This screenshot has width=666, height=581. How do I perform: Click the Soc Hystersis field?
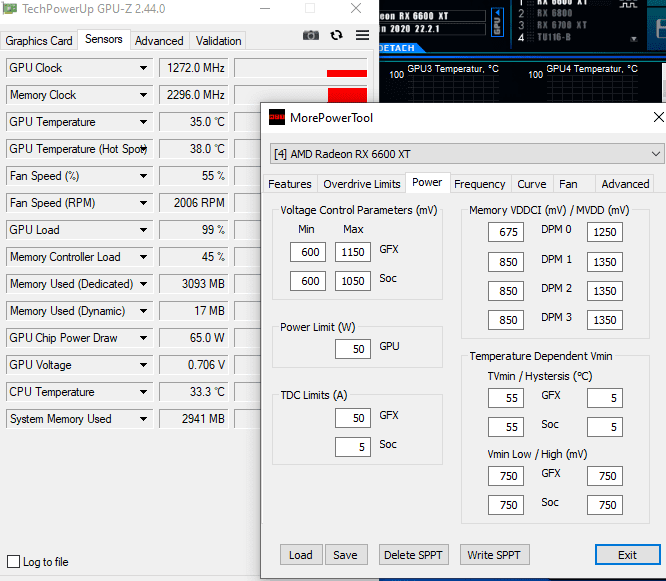[605, 427]
